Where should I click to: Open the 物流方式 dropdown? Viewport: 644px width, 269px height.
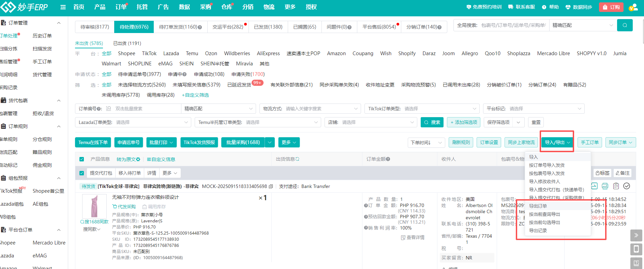[310, 109]
